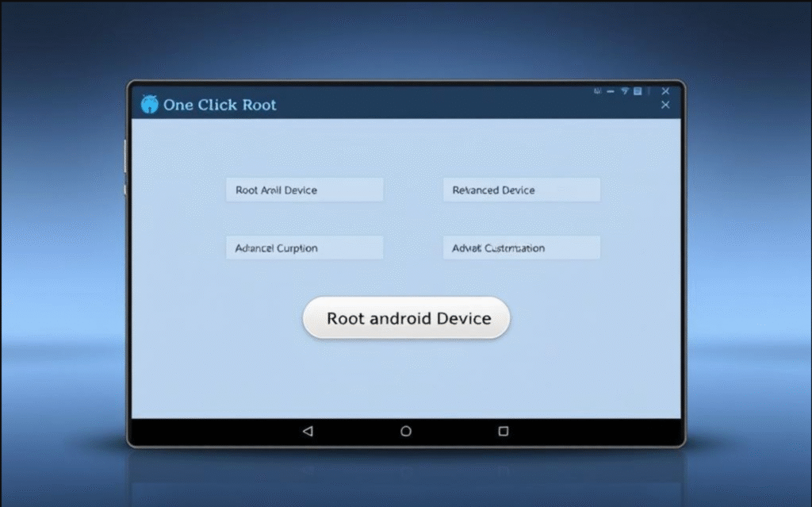Click the battery square icon in title bar
812x507 pixels.
pyautogui.click(x=638, y=91)
